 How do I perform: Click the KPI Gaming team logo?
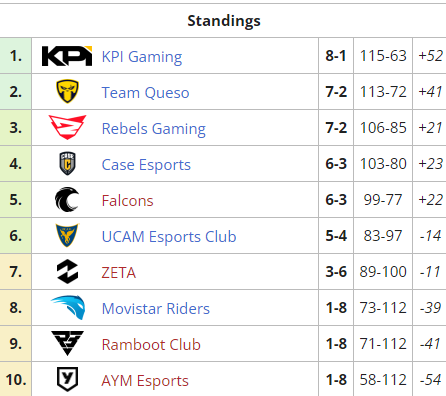pyautogui.click(x=67, y=56)
